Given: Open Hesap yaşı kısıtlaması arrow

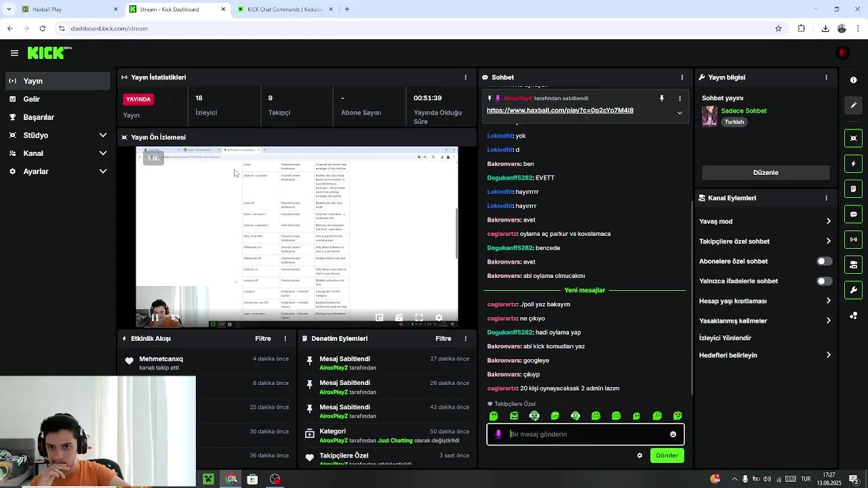Looking at the screenshot, I should click(x=828, y=301).
